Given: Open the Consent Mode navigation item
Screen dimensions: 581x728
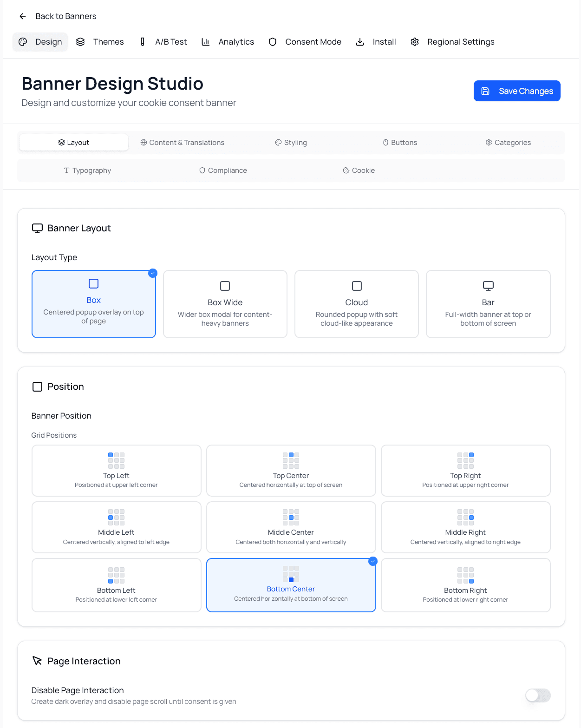Looking at the screenshot, I should (x=305, y=42).
